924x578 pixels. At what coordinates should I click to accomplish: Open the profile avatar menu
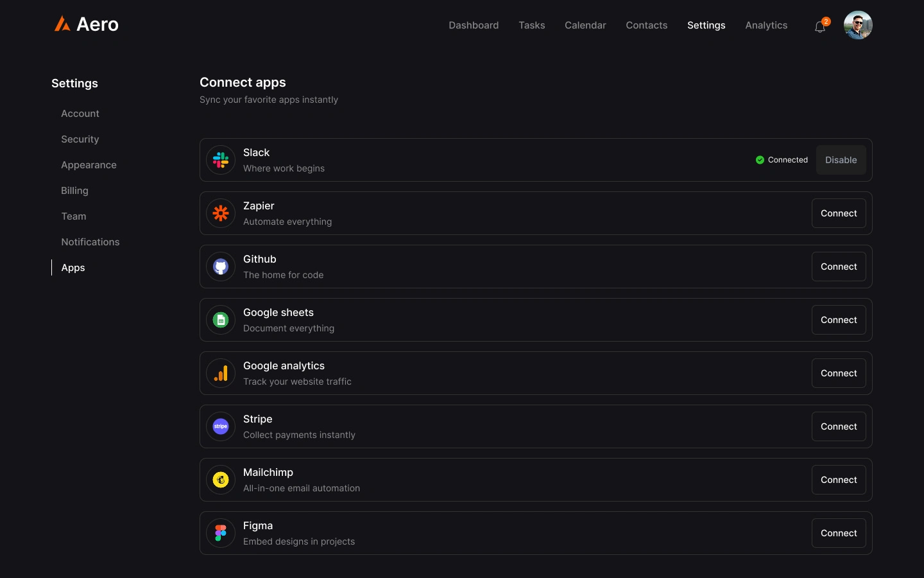coord(858,25)
